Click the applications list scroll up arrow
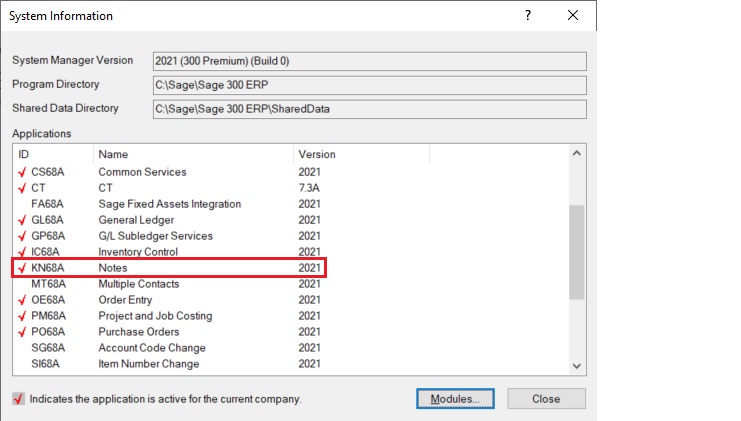 pos(577,153)
